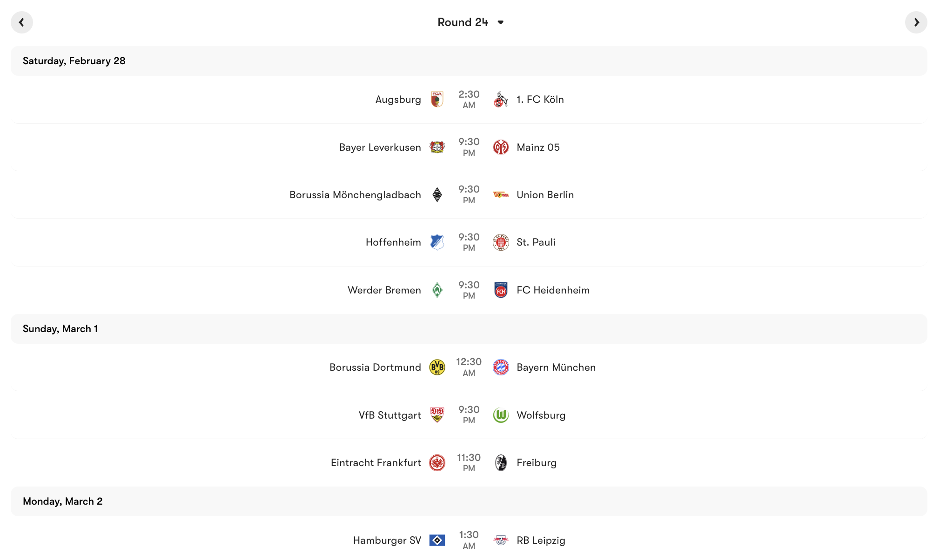The height and width of the screenshot is (560, 940).
Task: Open the Freiburg team link
Action: 536,462
